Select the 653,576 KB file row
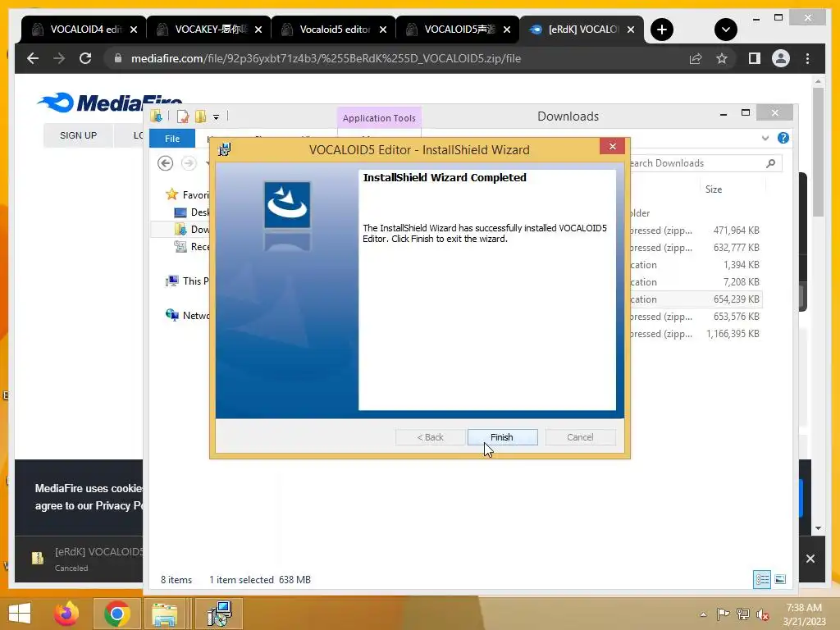 [695, 316]
